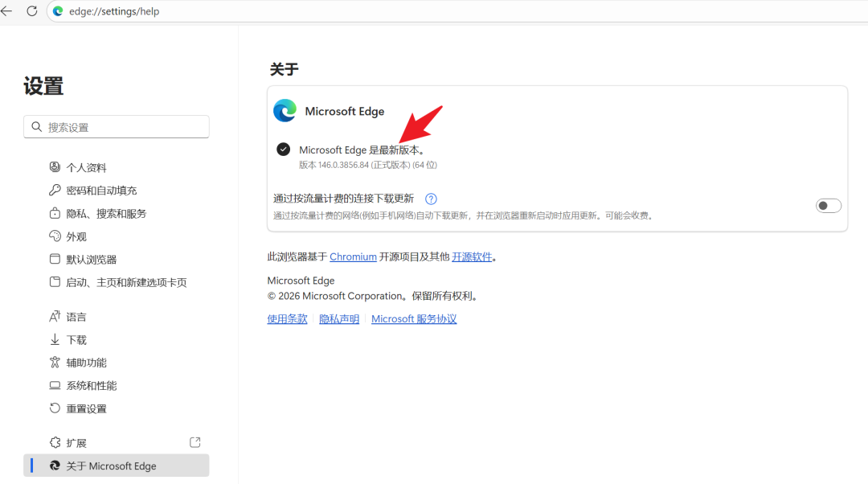This screenshot has width=868, height=484.
Task: Click the 默认浏览器 window icon
Action: 55,259
